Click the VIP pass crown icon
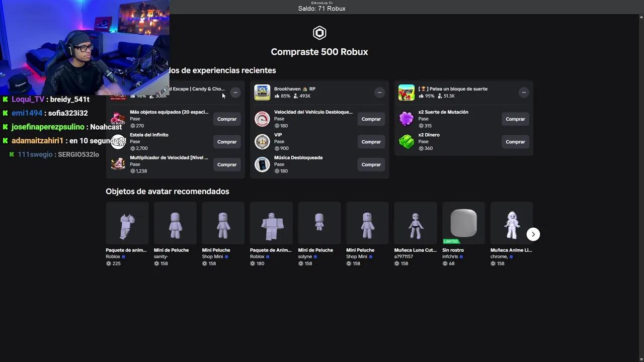This screenshot has height=362, width=644. pyautogui.click(x=262, y=142)
